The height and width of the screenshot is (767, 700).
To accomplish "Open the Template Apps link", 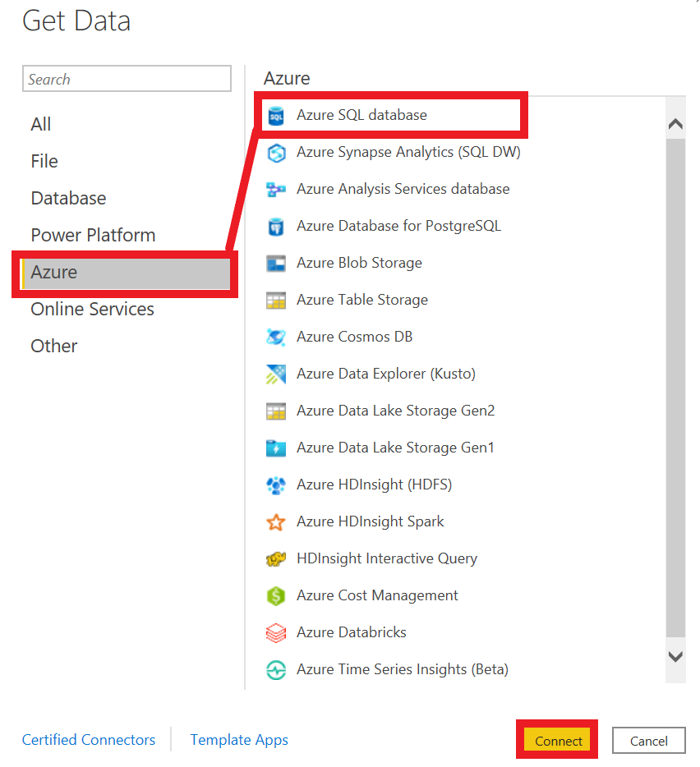I will (239, 740).
